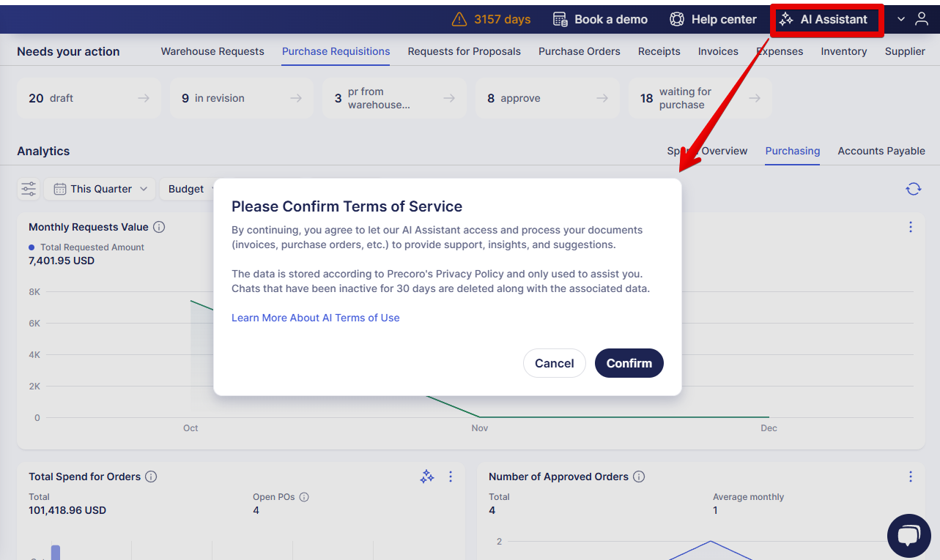Click the AI Assistant sparkle icon

coord(786,20)
